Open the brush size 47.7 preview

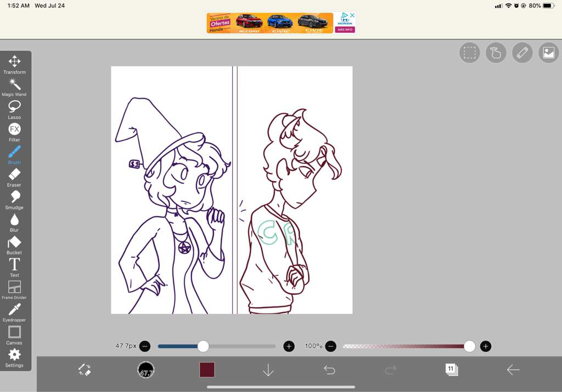146,370
